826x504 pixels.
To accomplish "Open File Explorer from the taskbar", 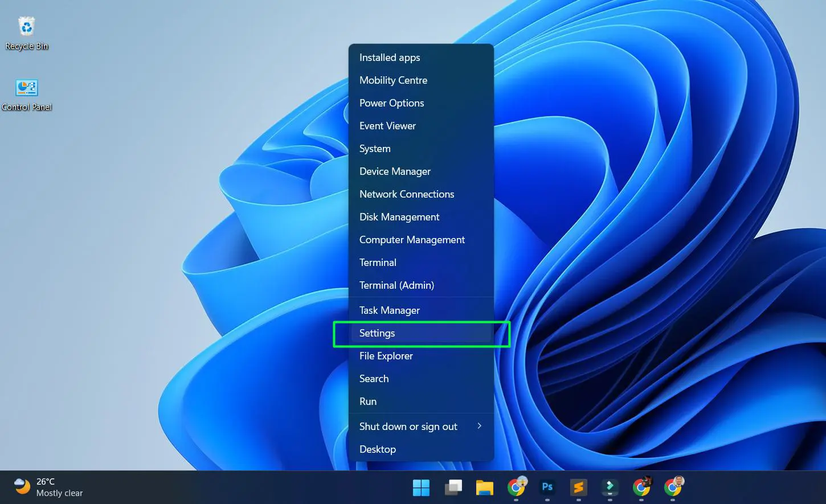I will (485, 487).
